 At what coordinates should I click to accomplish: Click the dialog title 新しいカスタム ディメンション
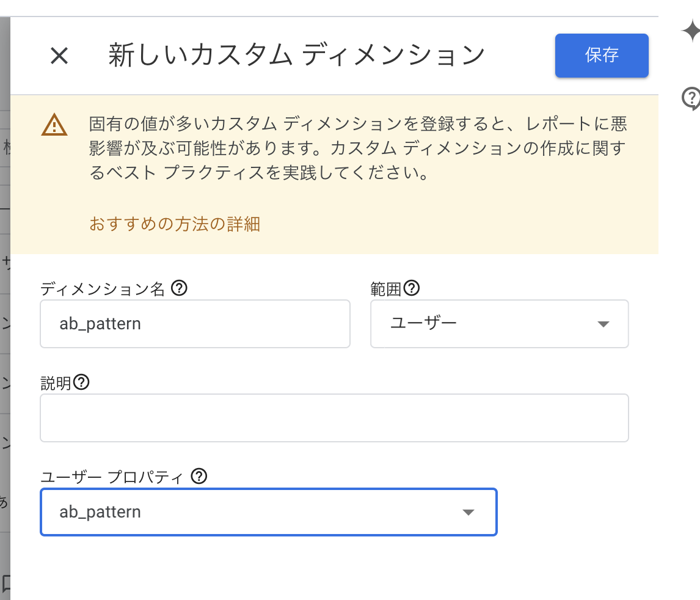[x=297, y=55]
